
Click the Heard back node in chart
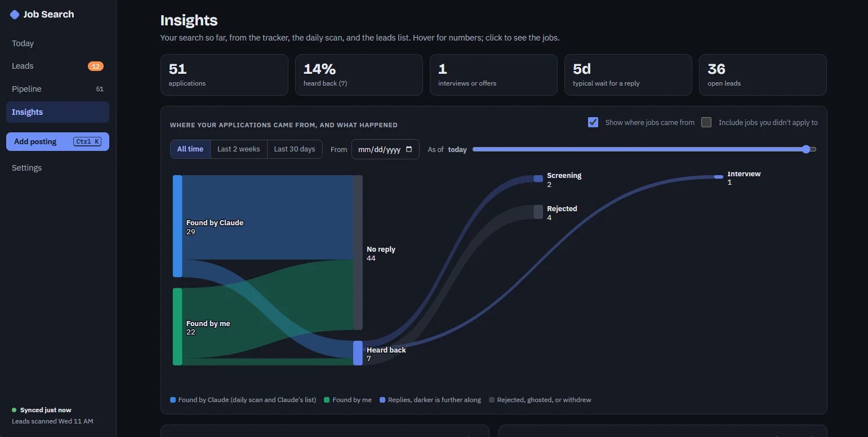[x=358, y=353]
